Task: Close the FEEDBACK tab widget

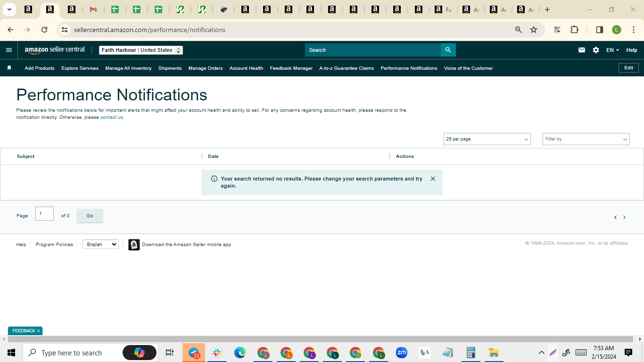Action: (39, 331)
